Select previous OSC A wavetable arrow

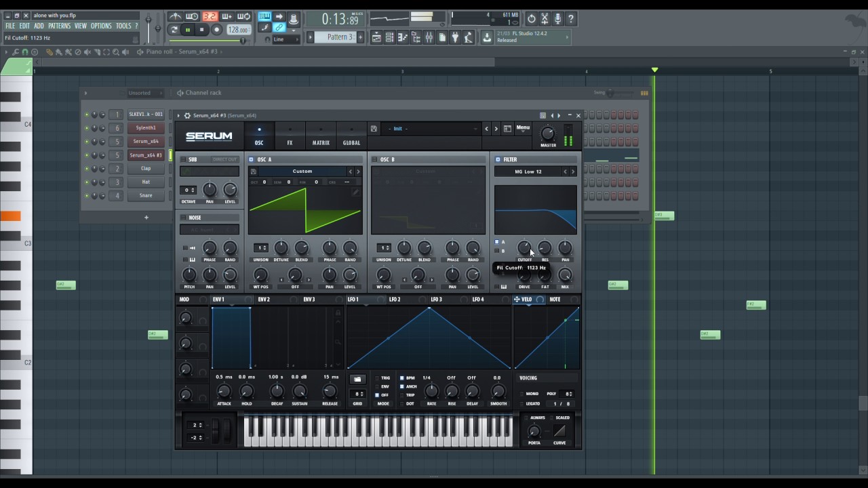(x=351, y=171)
